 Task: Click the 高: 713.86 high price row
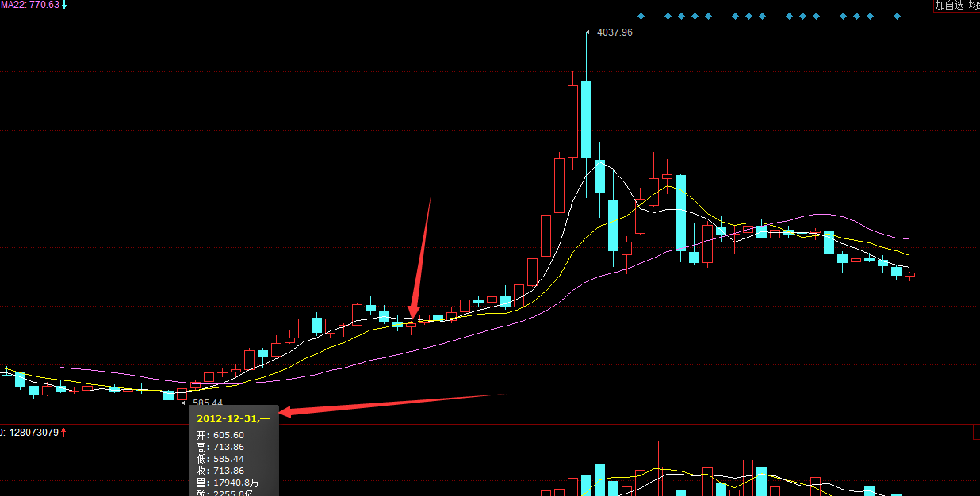click(220, 447)
